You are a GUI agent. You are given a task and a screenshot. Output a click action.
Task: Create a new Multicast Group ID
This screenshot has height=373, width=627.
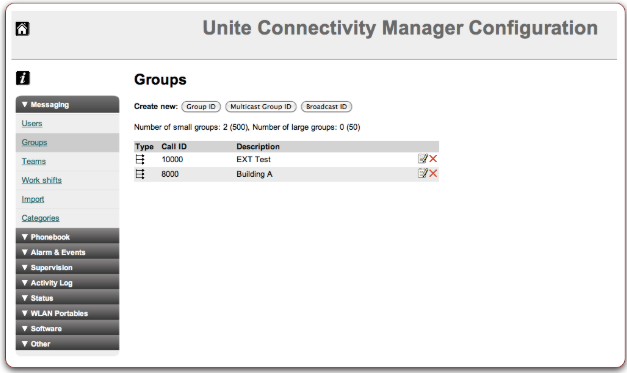[261, 107]
